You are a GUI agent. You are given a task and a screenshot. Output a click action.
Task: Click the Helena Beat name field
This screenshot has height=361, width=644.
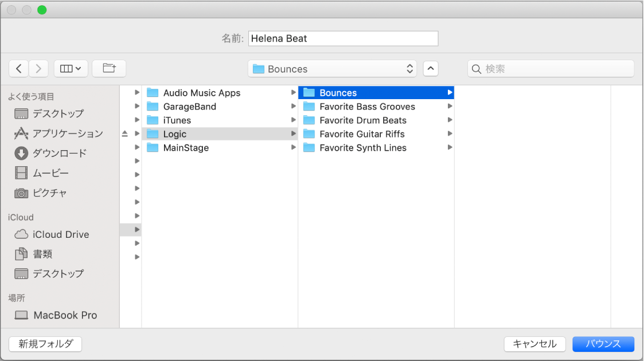click(x=343, y=38)
